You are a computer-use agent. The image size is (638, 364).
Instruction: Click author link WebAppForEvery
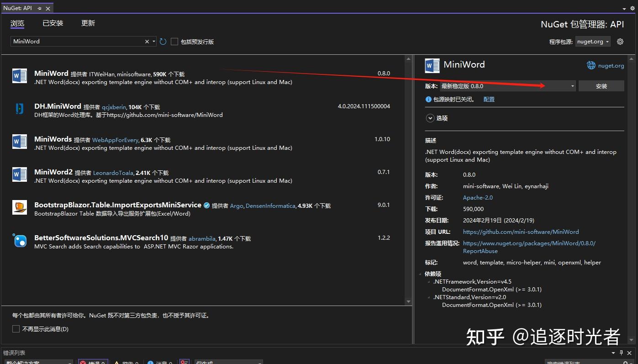pos(115,140)
